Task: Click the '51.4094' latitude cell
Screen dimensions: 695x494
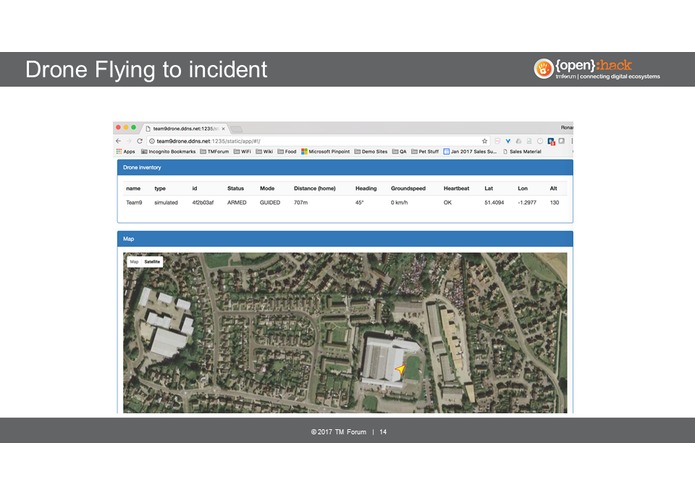Action: pyautogui.click(x=494, y=202)
